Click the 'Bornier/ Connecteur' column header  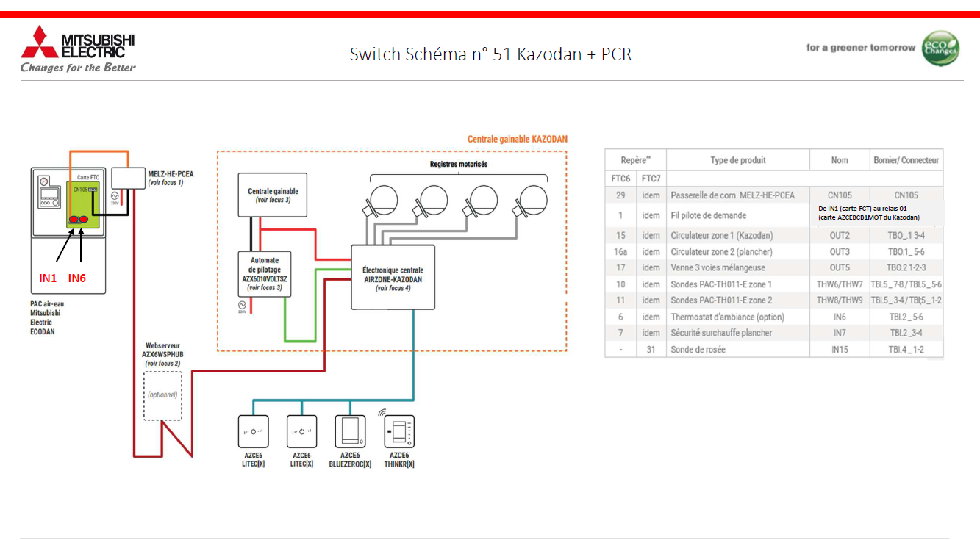[x=906, y=160]
